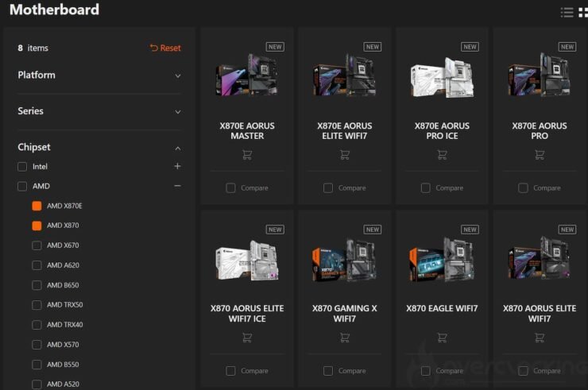The height and width of the screenshot is (390, 588).
Task: Expand Intel chipset list with plus
Action: point(177,166)
